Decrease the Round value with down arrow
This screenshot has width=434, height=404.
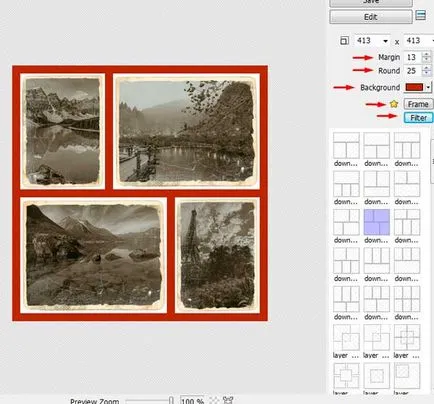(426, 73)
